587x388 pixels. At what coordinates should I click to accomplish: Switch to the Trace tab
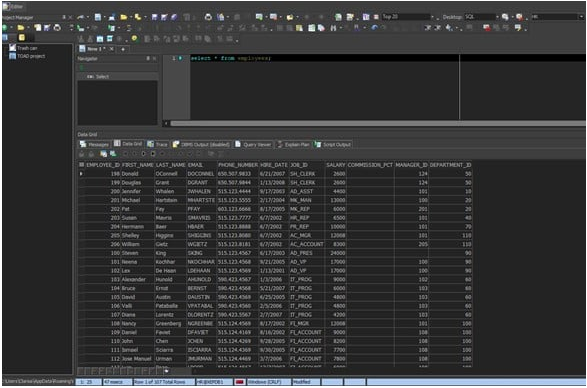point(158,145)
